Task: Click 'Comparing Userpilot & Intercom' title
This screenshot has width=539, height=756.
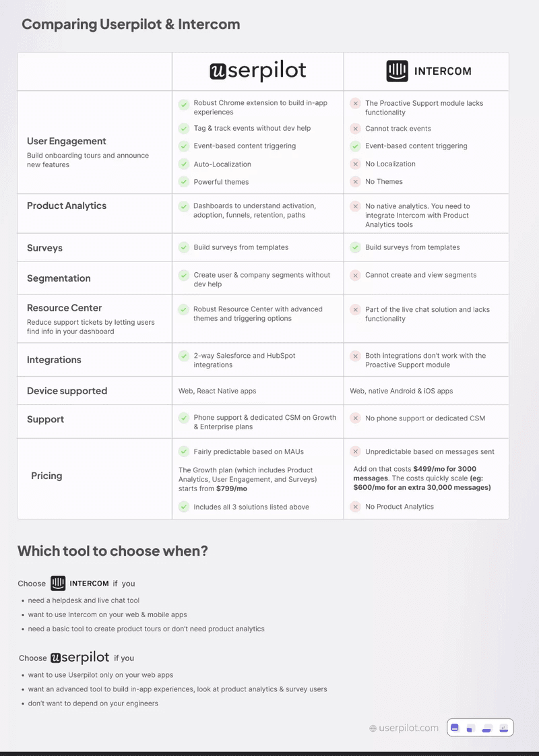Action: pos(131,25)
